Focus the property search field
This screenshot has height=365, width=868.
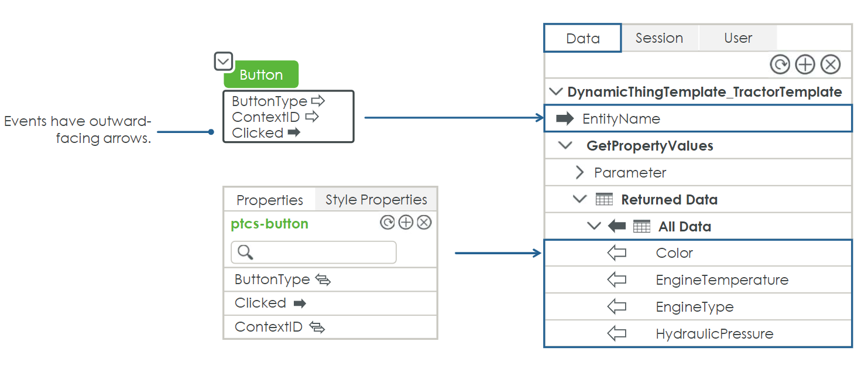click(314, 253)
